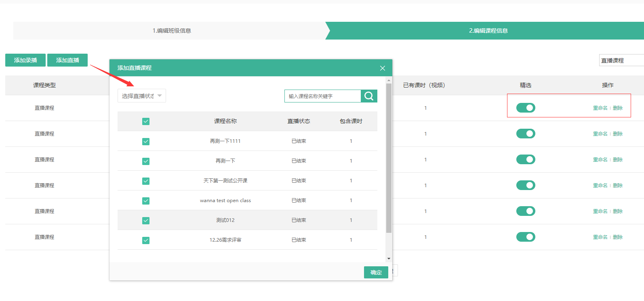This screenshot has width=644, height=301.
Task: Click 重命名 link in last table row
Action: click(x=600, y=237)
